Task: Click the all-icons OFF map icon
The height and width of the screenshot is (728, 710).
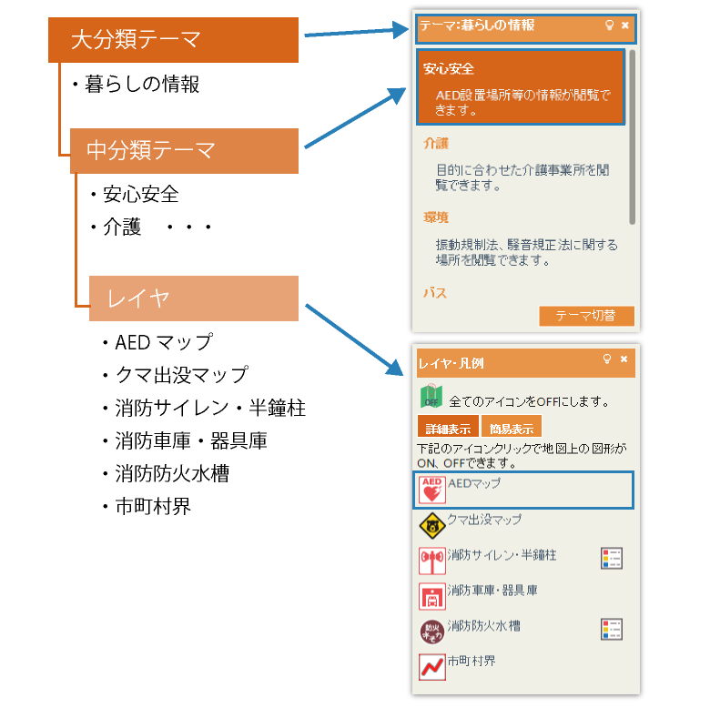Action: [431, 397]
